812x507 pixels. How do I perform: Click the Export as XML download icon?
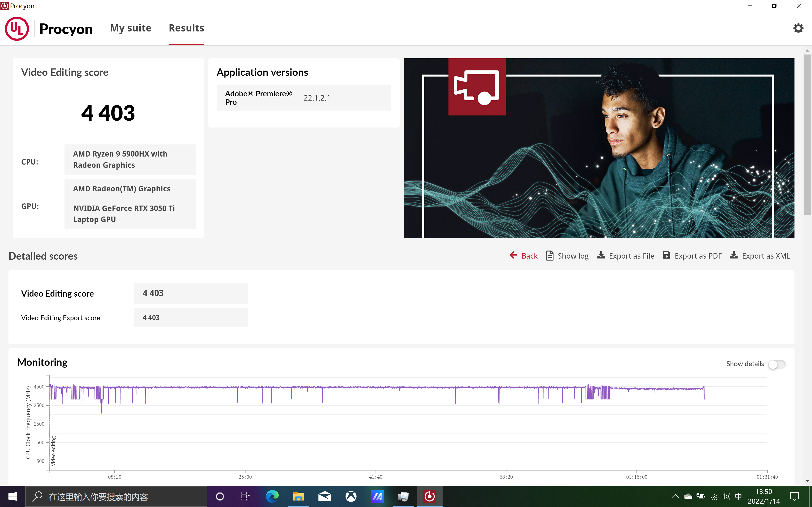(734, 256)
